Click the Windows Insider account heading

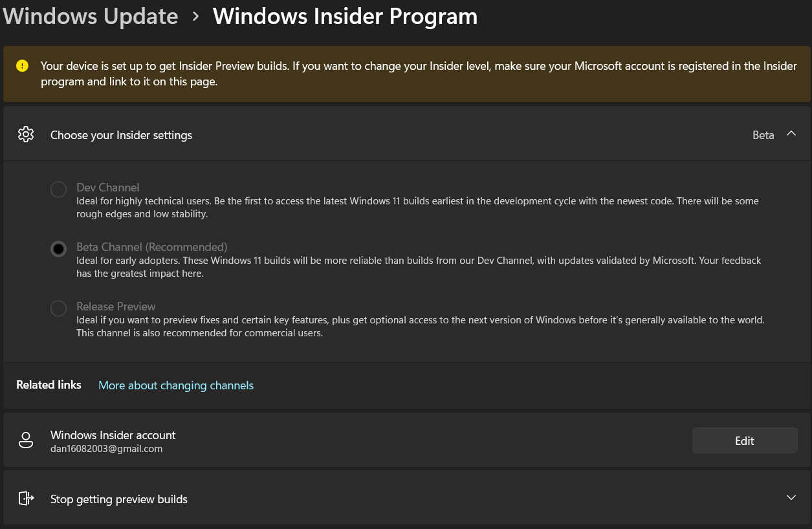(113, 435)
